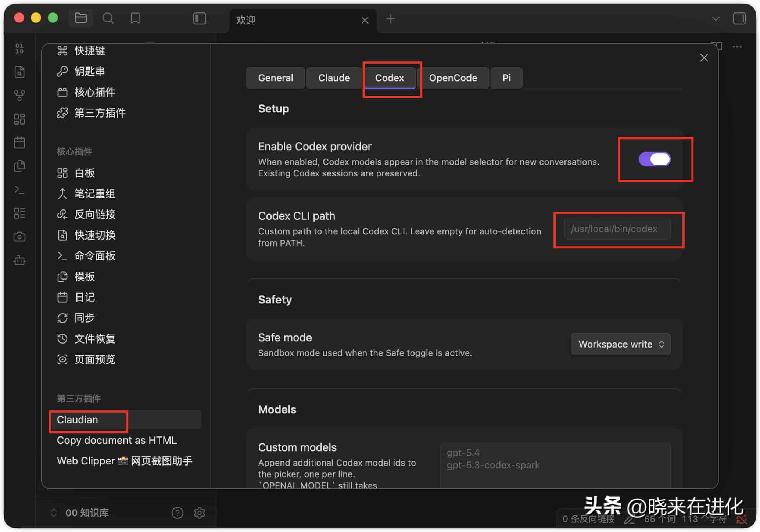
Task: Open search from the top toolbar
Action: tap(108, 18)
